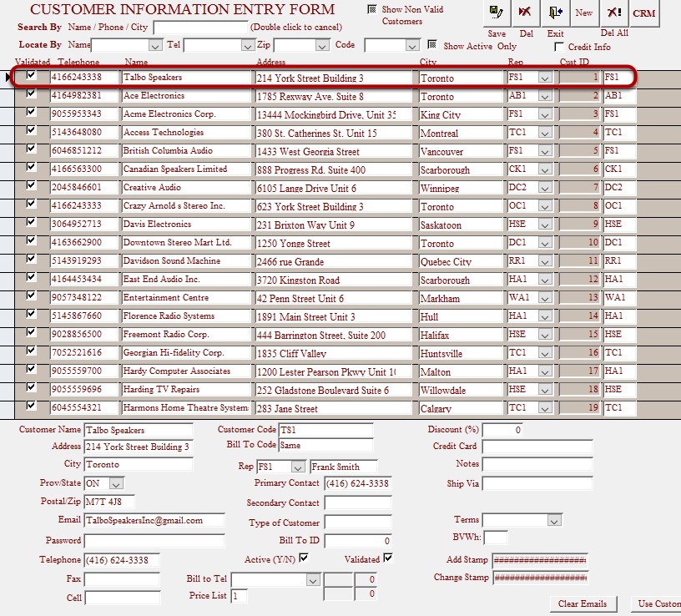Click the British Columbia Audio name cell
681x616 pixels.
tap(186, 151)
